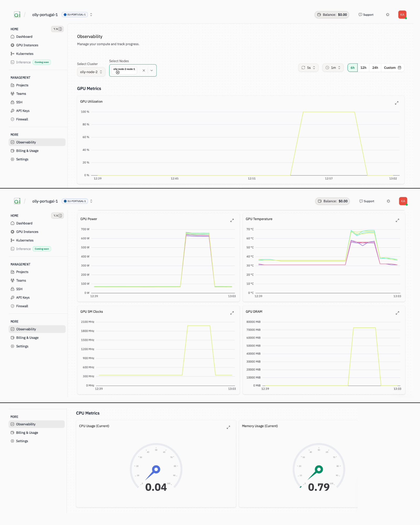Switch to the 24h time range
Viewport: 420px width, 525px height.
pos(375,67)
